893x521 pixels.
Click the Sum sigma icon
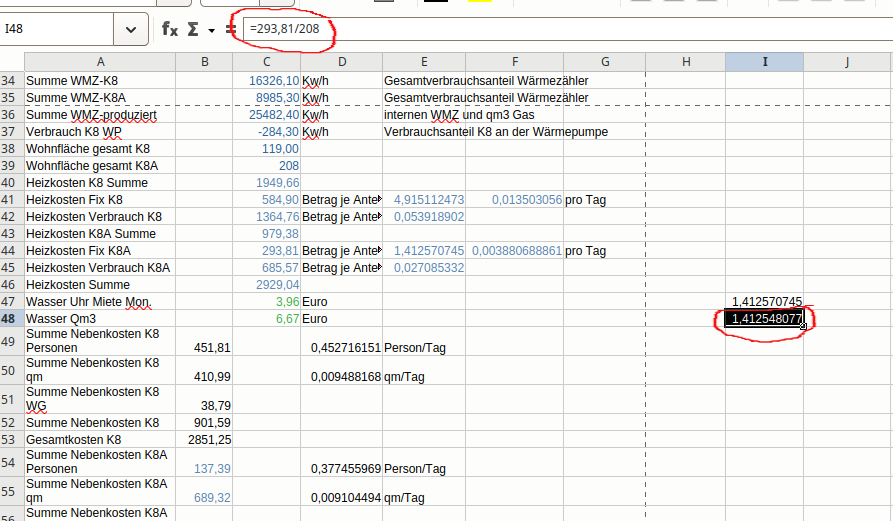coord(193,29)
